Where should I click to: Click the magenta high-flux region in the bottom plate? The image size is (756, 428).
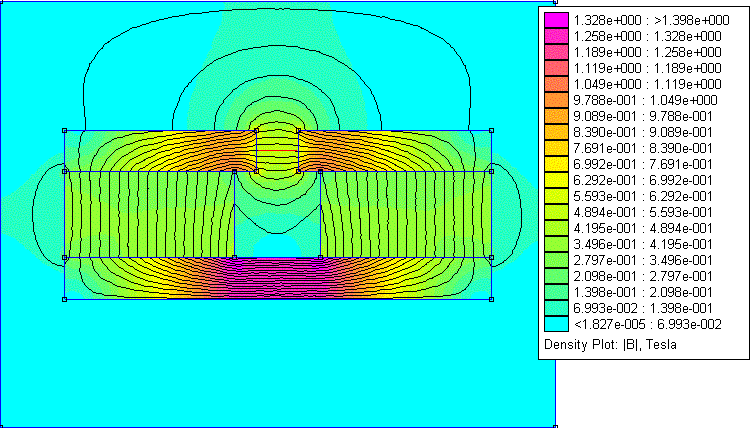(x=277, y=277)
